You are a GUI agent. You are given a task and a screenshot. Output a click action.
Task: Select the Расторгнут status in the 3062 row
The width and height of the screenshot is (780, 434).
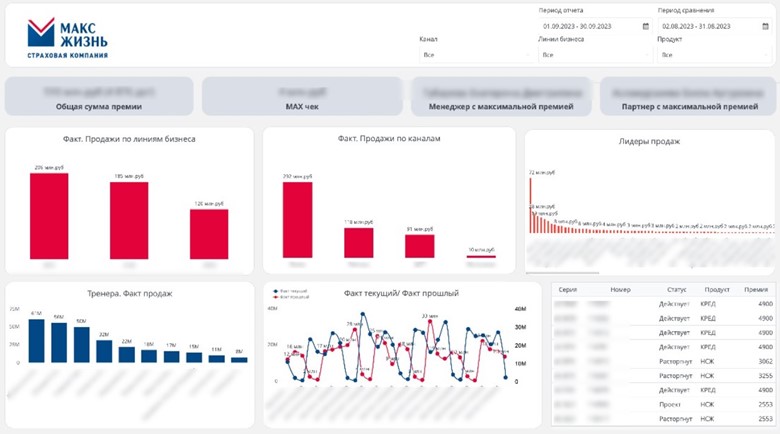[676, 361]
